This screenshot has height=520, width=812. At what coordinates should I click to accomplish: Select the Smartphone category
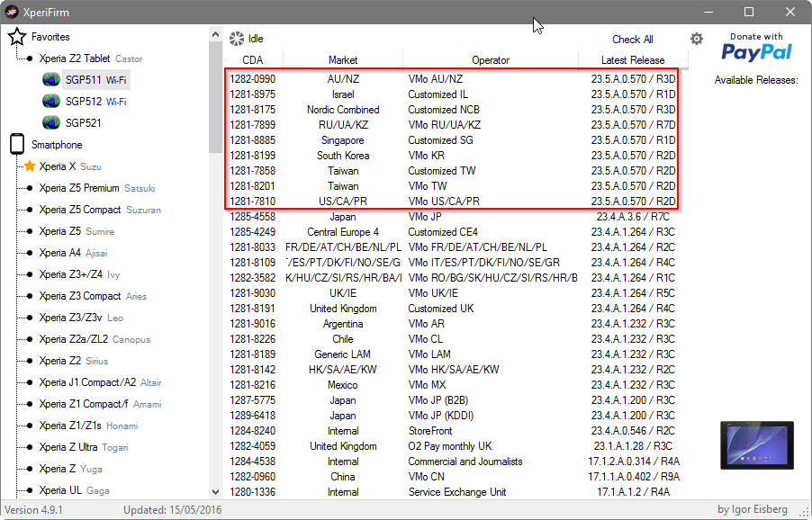(57, 145)
